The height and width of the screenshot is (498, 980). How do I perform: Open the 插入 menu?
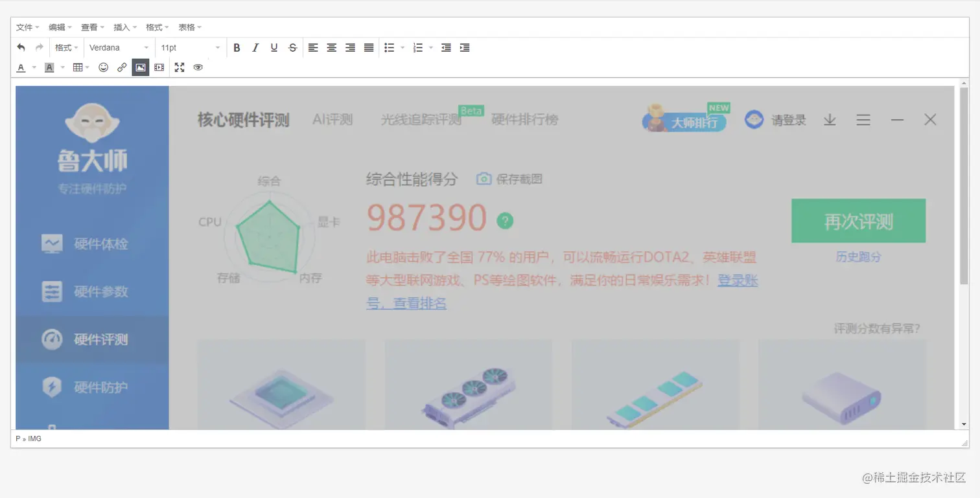[125, 27]
